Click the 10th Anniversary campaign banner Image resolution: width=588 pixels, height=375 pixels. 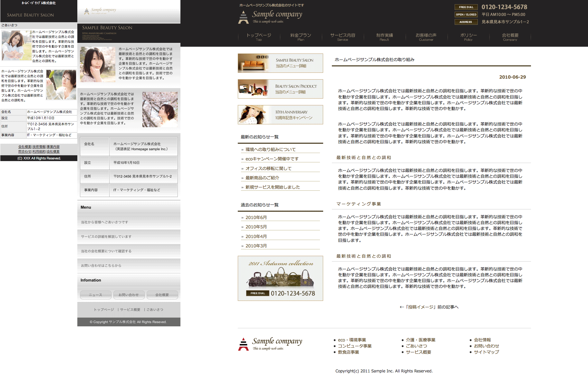(x=280, y=115)
